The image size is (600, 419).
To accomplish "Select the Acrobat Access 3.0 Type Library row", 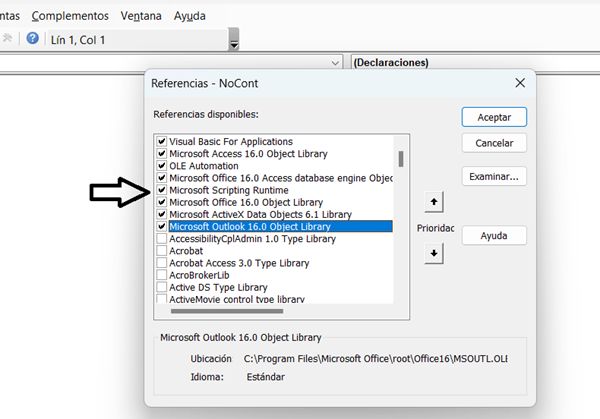I will coord(239,263).
